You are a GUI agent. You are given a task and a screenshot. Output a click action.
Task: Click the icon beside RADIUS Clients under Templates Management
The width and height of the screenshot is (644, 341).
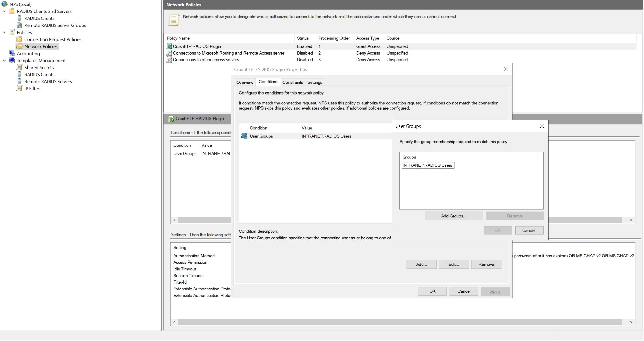pos(19,74)
